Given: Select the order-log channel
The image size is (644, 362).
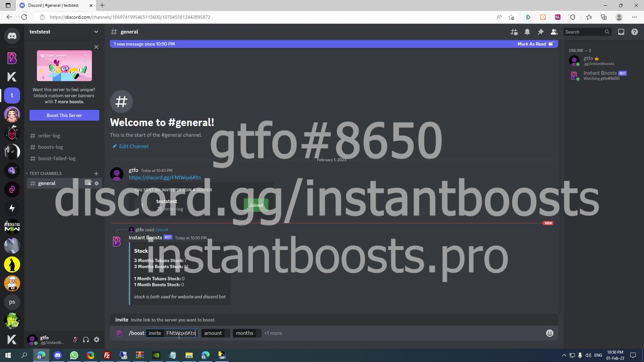Looking at the screenshot, I should pos(49,135).
